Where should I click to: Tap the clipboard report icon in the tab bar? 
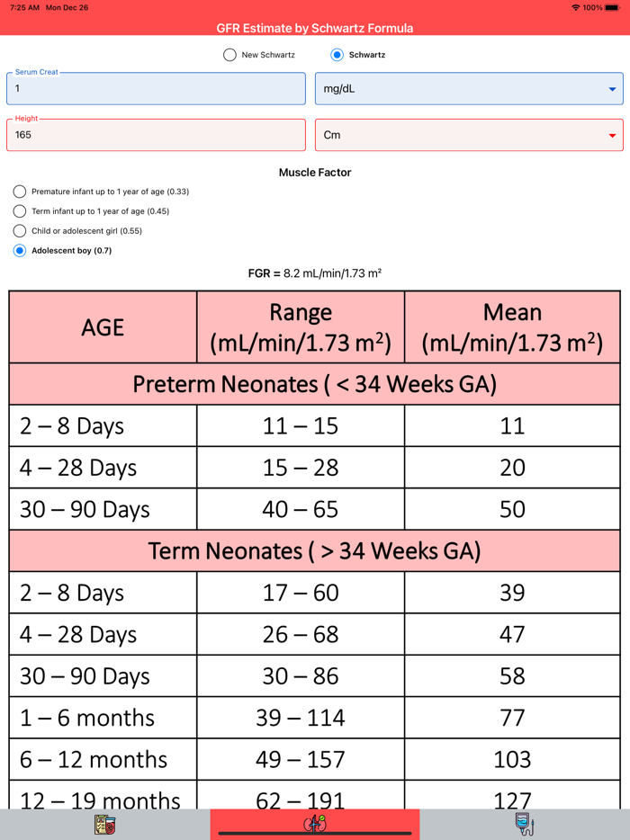104,824
